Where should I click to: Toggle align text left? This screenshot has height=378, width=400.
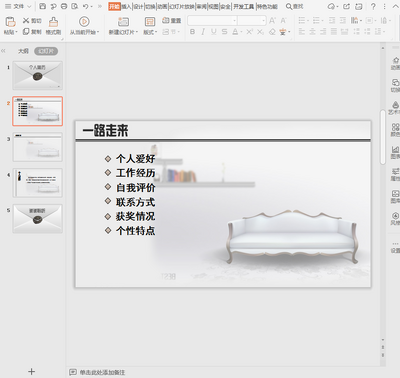coord(302,32)
